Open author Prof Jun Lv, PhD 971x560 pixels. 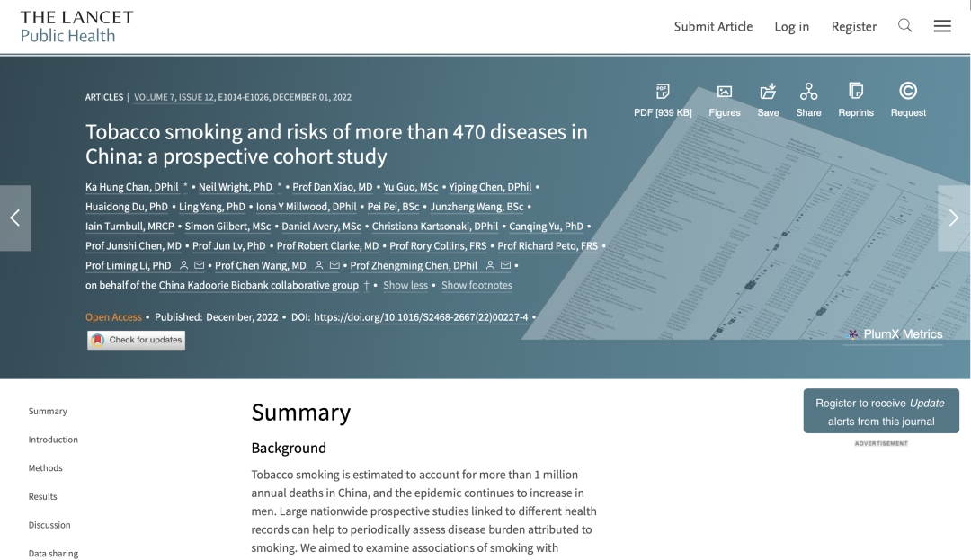[x=228, y=246]
